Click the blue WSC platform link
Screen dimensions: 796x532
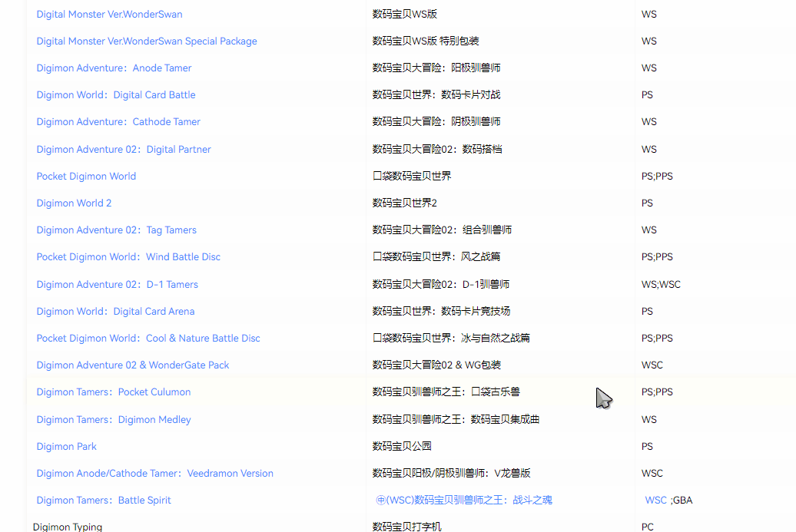pos(655,500)
